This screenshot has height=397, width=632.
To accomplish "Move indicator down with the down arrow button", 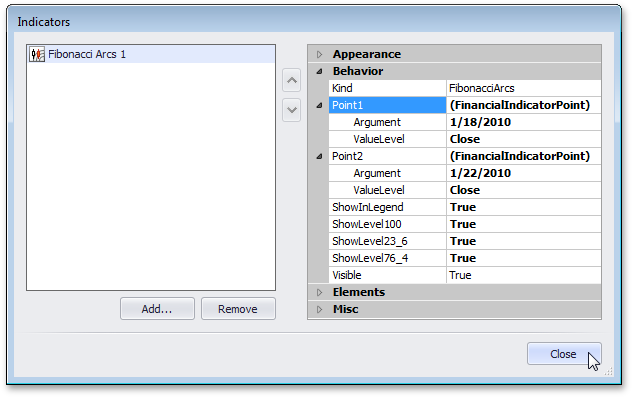I will tap(291, 110).
